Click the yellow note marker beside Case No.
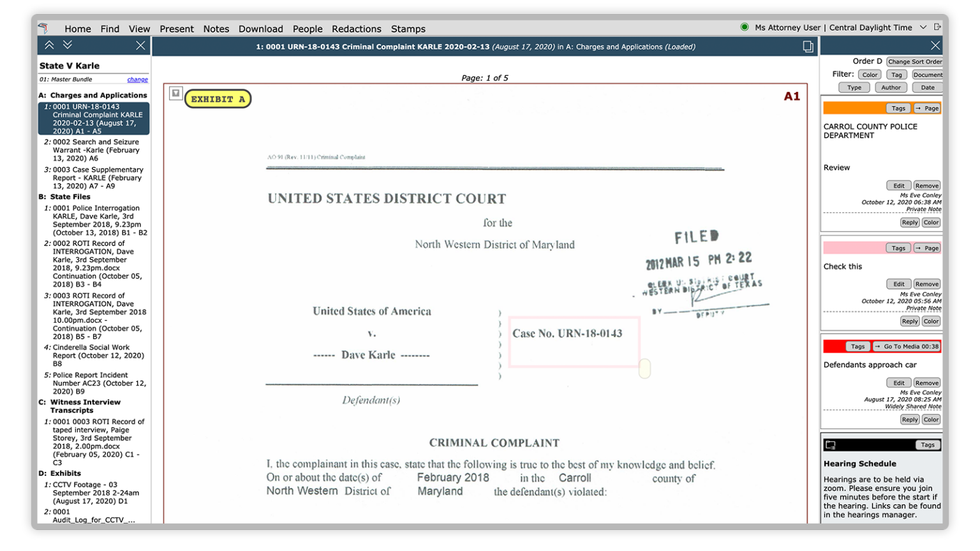 pos(644,369)
